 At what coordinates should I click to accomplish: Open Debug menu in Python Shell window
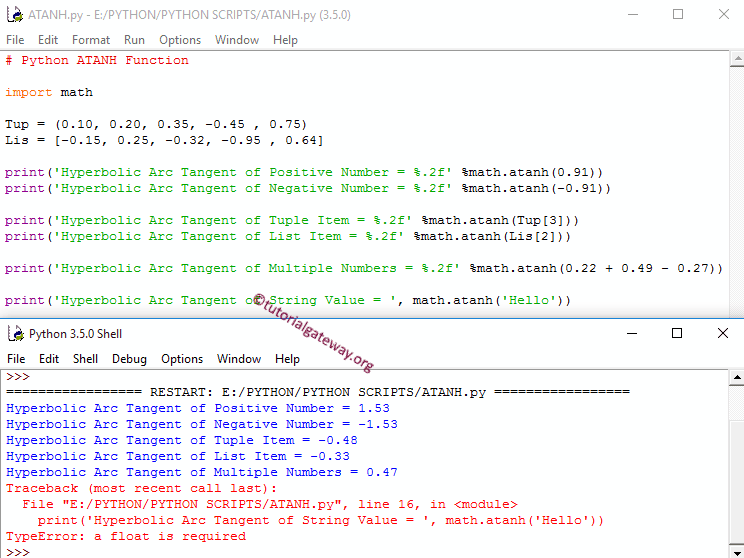click(129, 359)
